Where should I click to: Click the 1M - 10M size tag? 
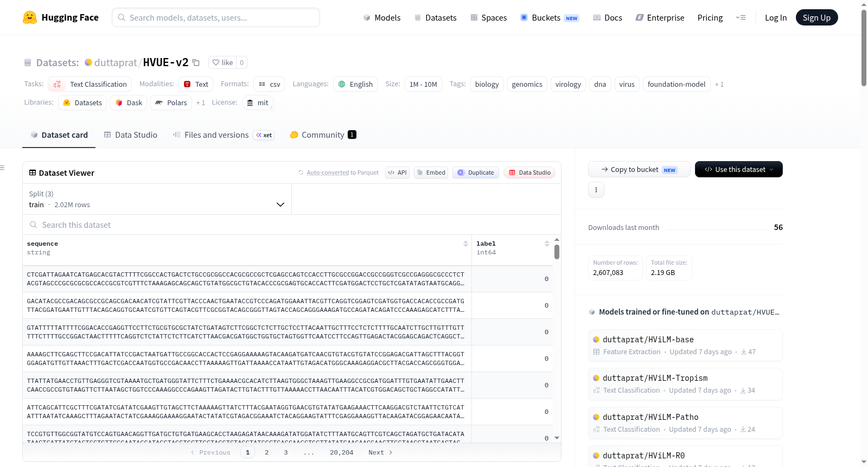[x=423, y=84]
